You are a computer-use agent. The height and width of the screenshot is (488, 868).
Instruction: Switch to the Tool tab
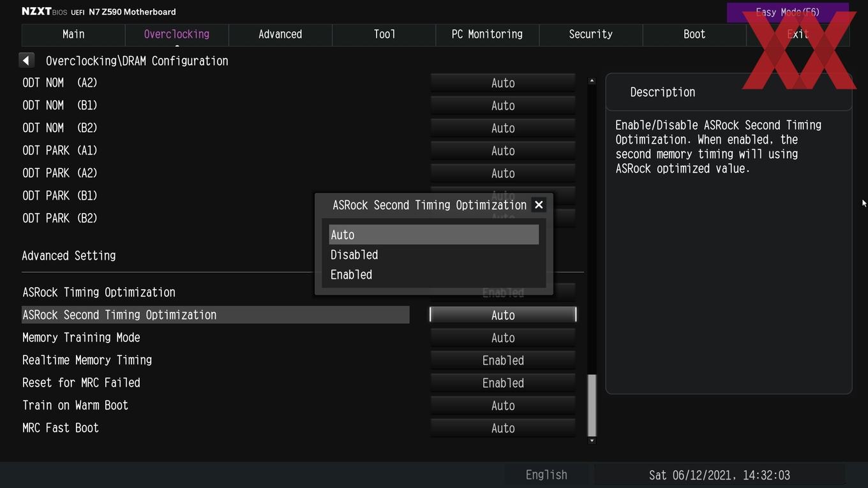click(x=384, y=34)
